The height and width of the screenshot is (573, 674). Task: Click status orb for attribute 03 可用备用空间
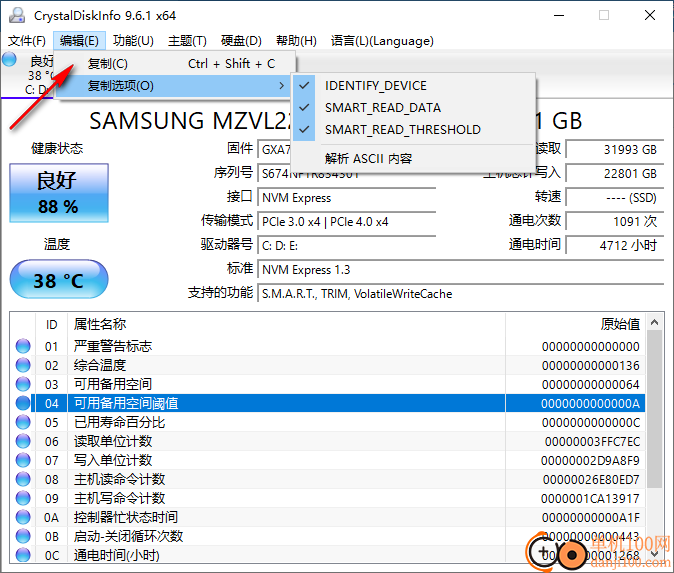(23, 384)
